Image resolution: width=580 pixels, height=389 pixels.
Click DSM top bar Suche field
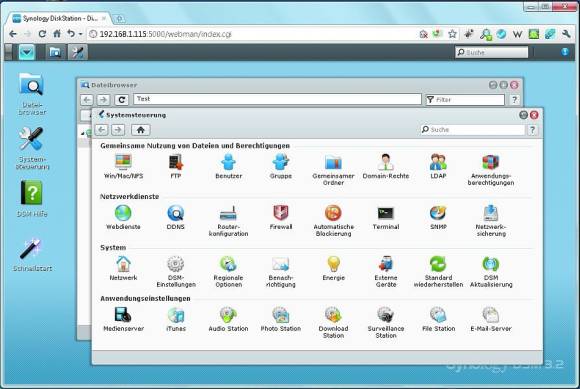click(x=492, y=53)
